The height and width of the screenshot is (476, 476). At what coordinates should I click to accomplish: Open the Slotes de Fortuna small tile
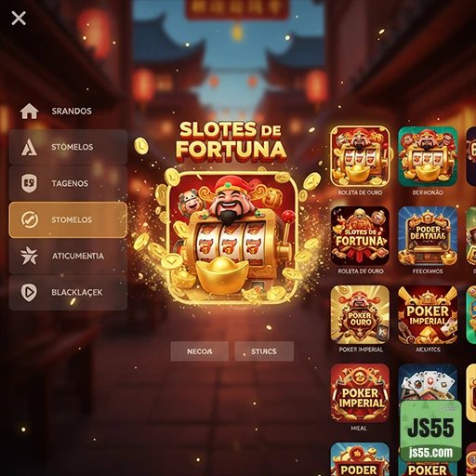pos(360,235)
